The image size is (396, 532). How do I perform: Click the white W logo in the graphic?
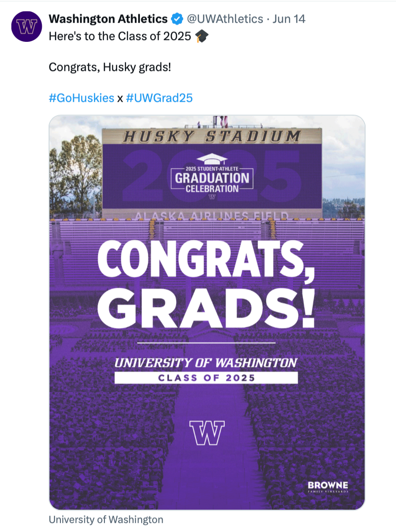click(207, 432)
